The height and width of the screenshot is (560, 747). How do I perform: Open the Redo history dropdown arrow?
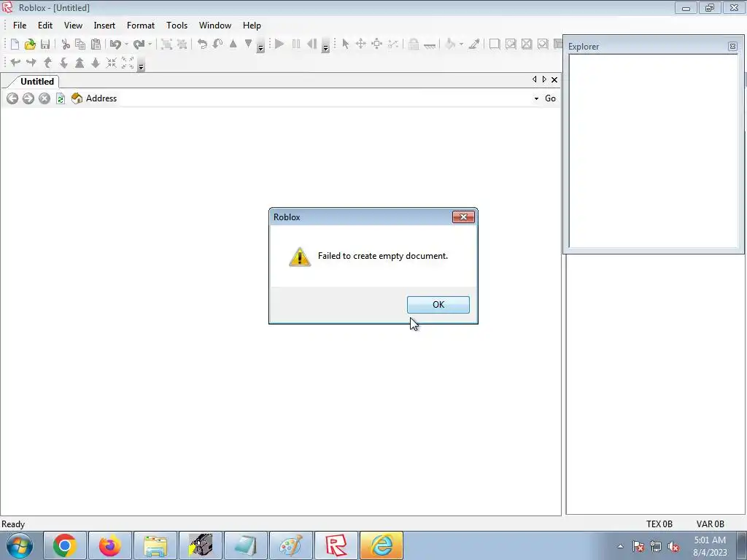(x=150, y=44)
